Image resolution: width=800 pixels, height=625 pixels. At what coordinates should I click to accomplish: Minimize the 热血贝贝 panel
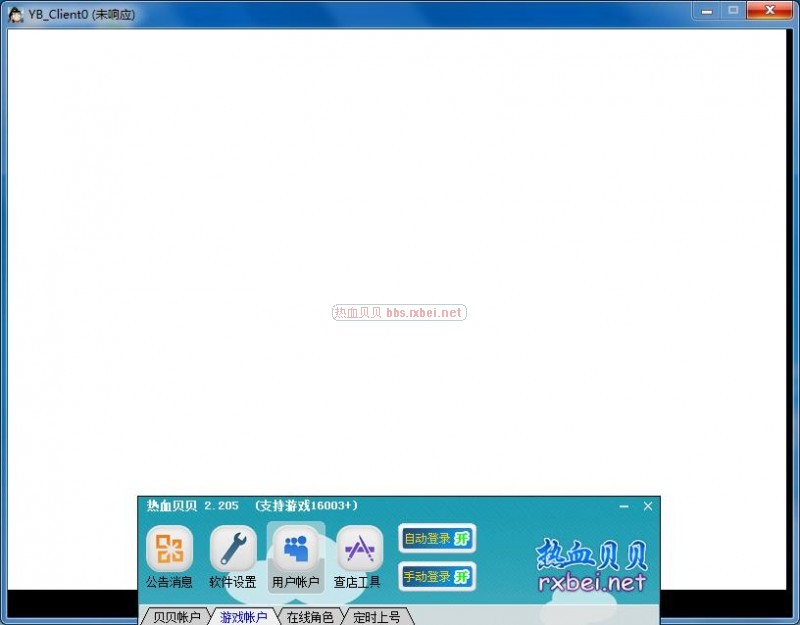click(x=624, y=506)
